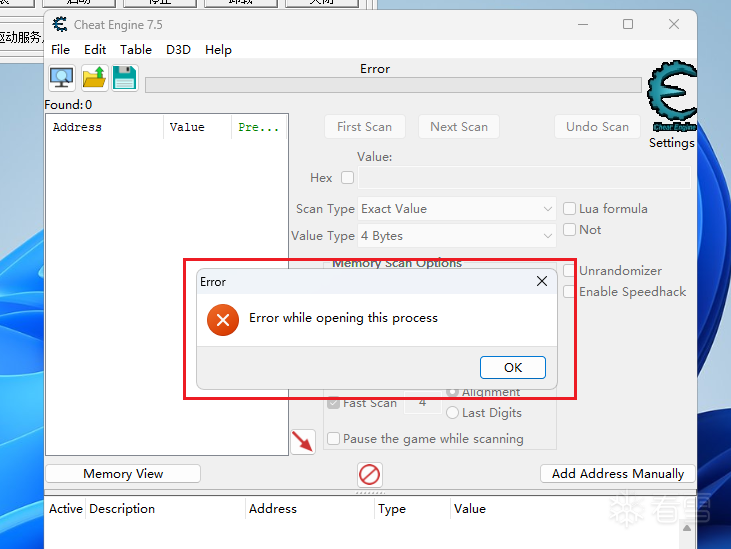Click the green Pre... column header
The width and height of the screenshot is (731, 549).
pos(259,127)
